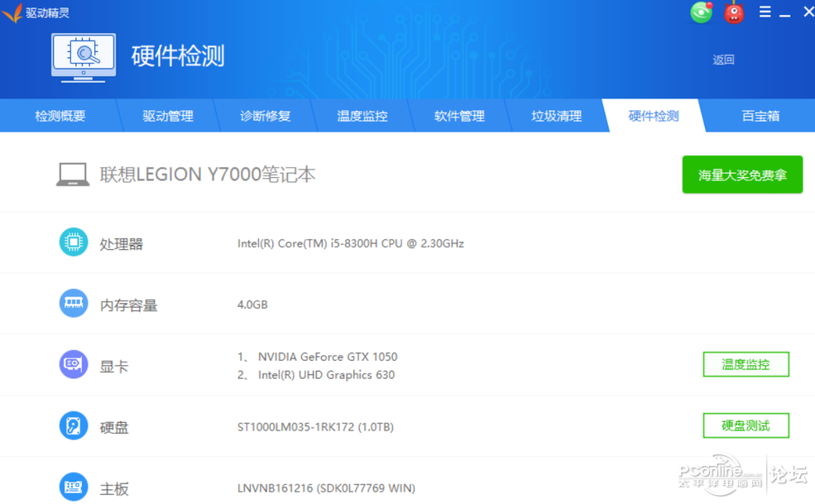Click the 硬盘 label

pyautogui.click(x=114, y=427)
